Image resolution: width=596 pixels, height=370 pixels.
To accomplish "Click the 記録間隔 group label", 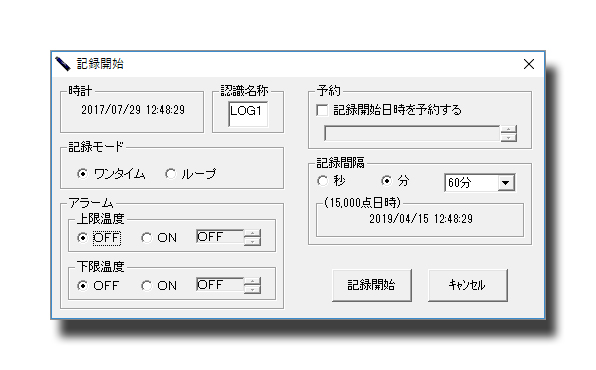I will tap(340, 163).
